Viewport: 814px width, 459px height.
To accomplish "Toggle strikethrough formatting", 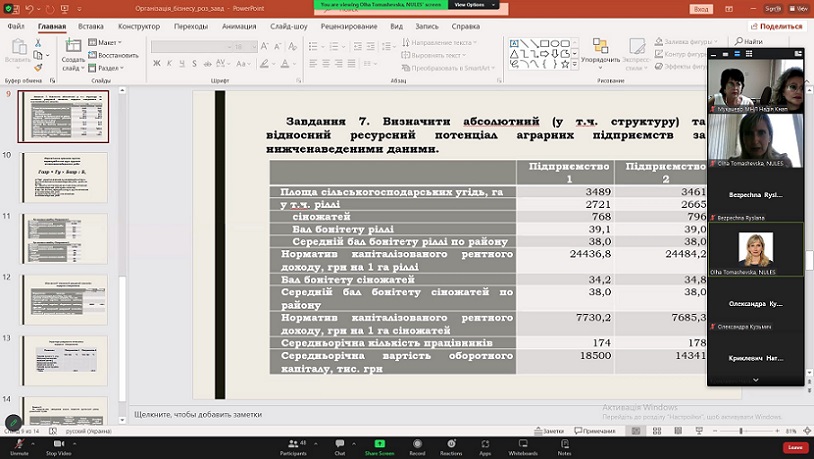I will pyautogui.click(x=207, y=63).
